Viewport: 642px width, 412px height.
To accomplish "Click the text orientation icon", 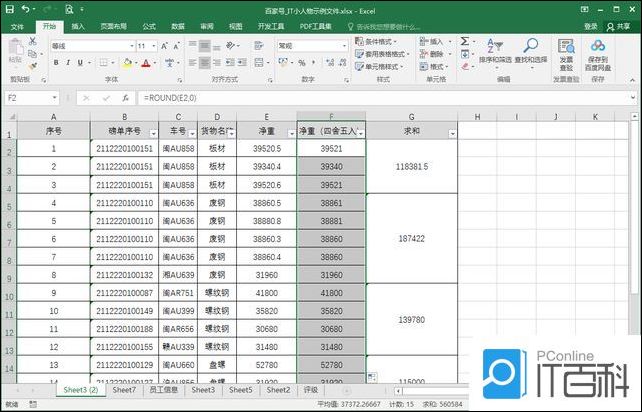I will pos(231,45).
